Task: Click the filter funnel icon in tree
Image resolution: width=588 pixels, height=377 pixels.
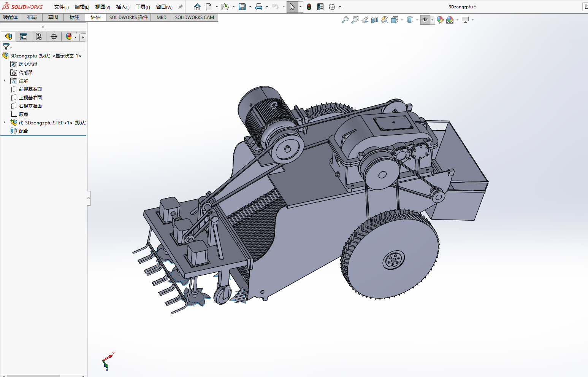Action: 6,47
